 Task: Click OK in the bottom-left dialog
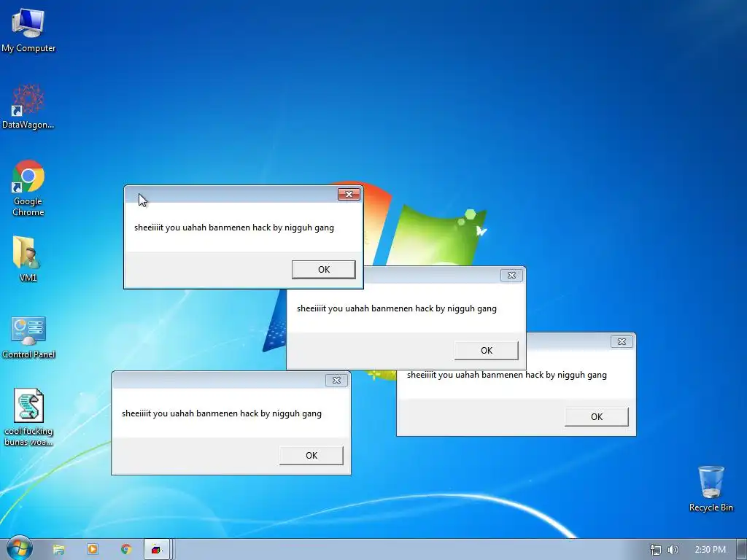[311, 455]
